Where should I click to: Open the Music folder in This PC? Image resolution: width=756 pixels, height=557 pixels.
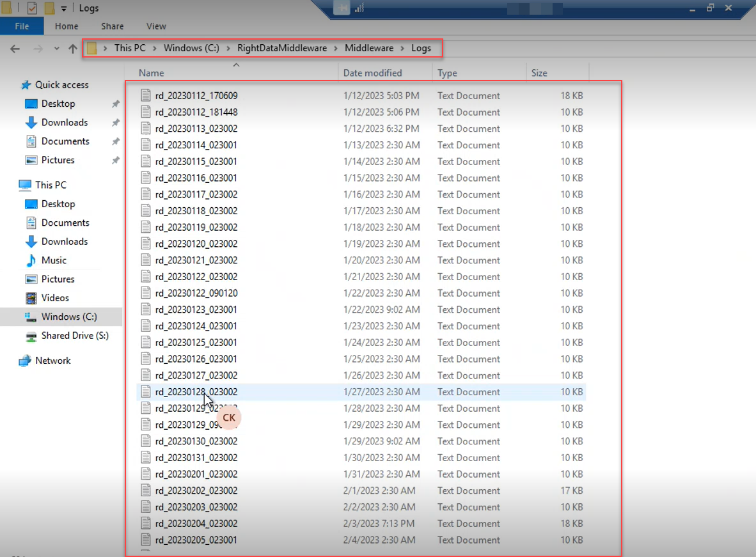coord(54,260)
